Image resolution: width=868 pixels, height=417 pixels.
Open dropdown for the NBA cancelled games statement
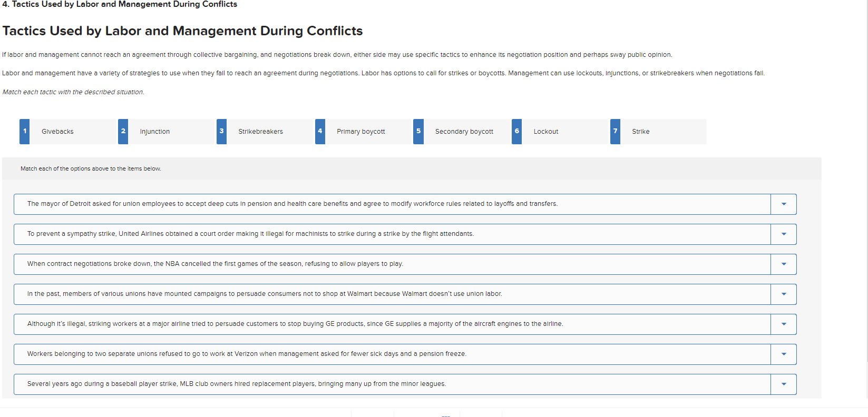pyautogui.click(x=783, y=264)
